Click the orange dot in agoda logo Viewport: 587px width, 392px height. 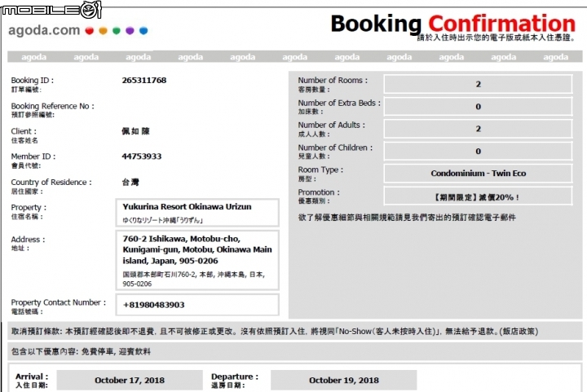pos(103,31)
